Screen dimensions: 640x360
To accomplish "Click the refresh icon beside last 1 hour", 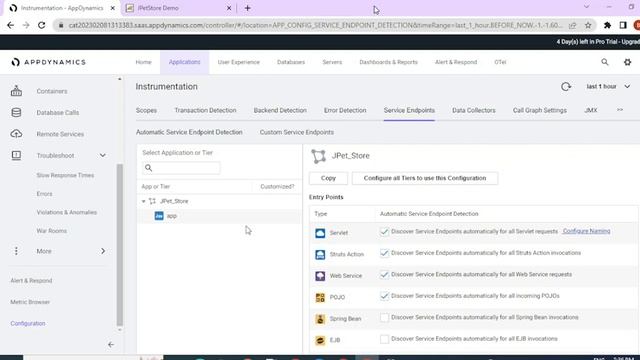I will pyautogui.click(x=566, y=87).
